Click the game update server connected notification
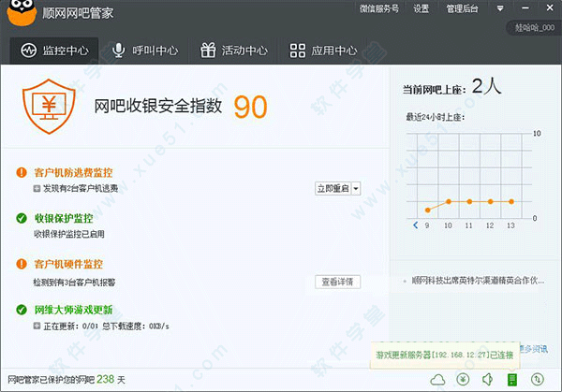The height and width of the screenshot is (392, 562). (x=444, y=355)
